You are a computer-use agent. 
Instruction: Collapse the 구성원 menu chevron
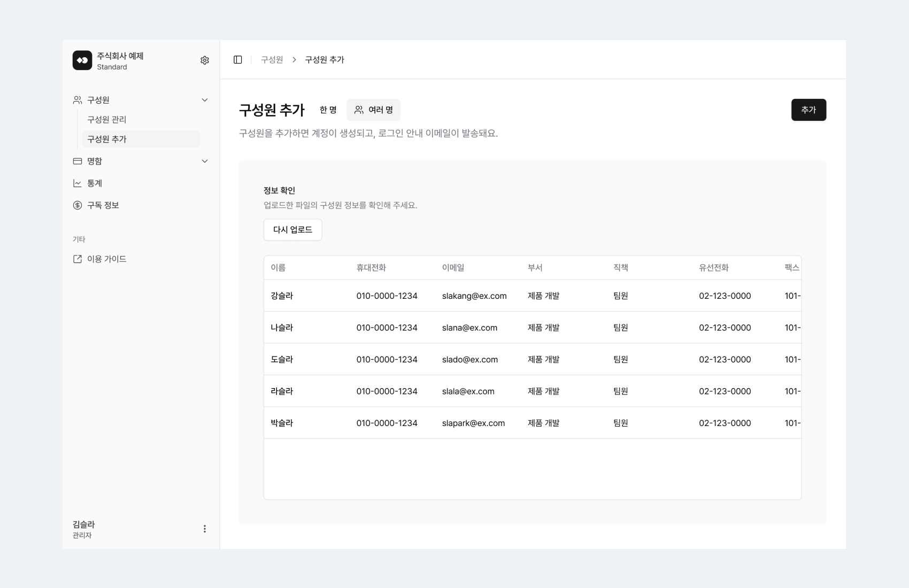point(205,100)
